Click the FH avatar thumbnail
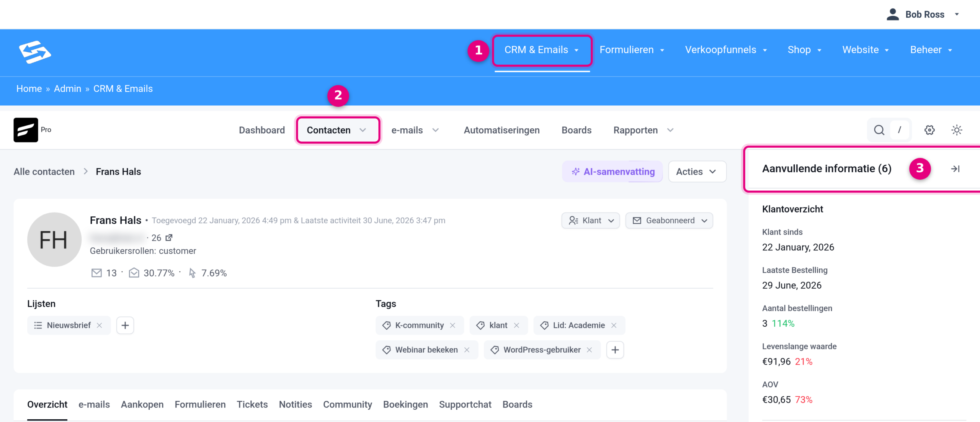980x422 pixels. 54,240
